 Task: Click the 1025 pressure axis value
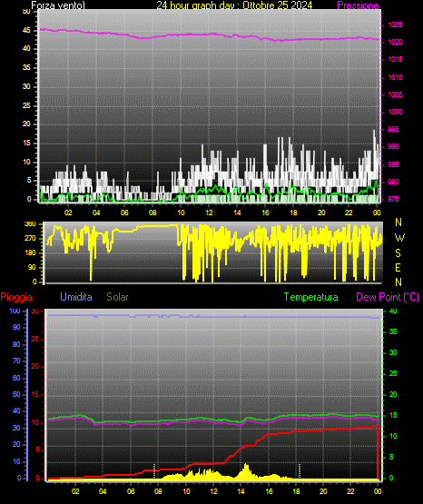tap(395, 25)
